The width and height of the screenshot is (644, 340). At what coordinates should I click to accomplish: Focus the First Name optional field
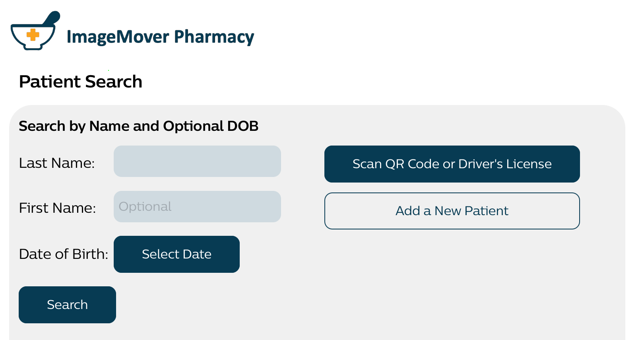click(x=197, y=206)
